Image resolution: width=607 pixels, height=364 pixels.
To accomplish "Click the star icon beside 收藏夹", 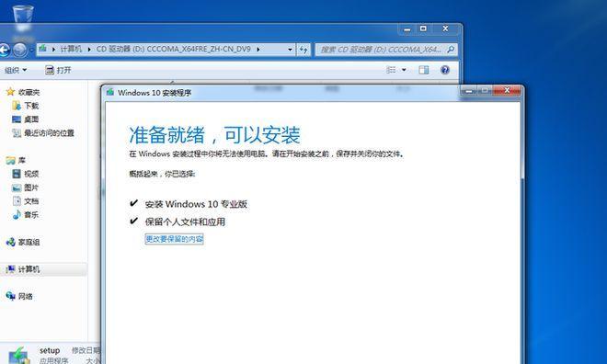I will pyautogui.click(x=10, y=92).
